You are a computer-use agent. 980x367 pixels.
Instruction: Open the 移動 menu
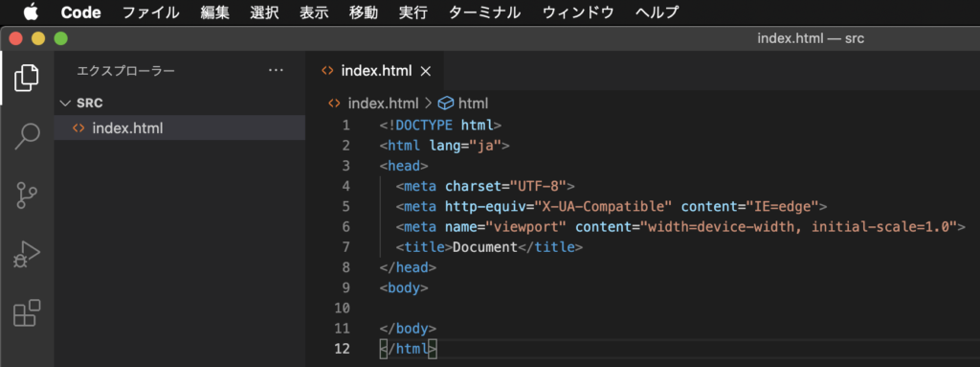(364, 11)
